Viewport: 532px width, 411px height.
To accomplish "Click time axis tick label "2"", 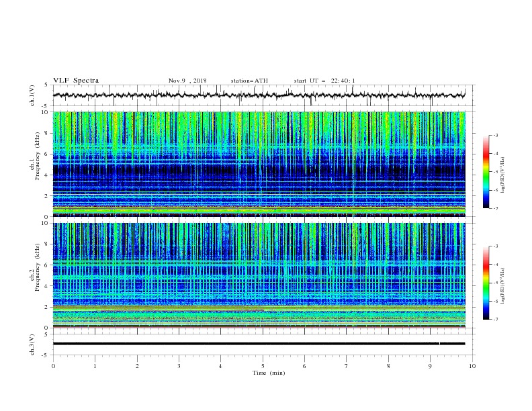I will point(137,366).
